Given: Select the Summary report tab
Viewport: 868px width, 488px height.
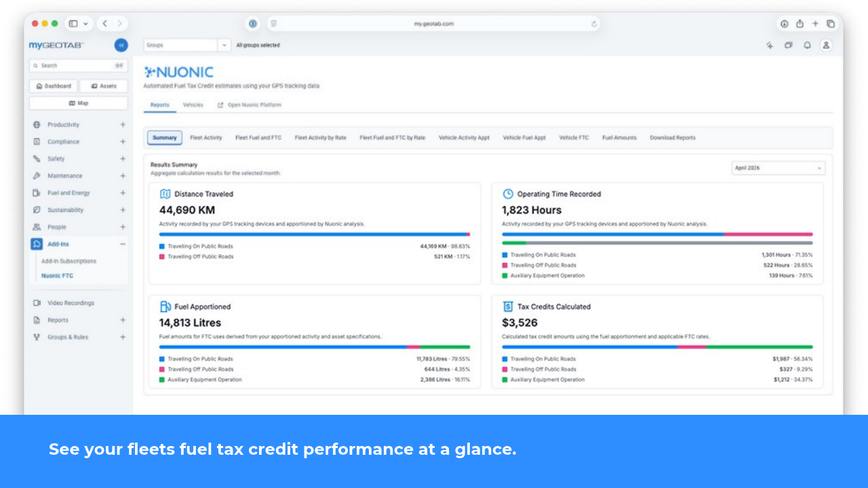Looking at the screenshot, I should [x=165, y=138].
